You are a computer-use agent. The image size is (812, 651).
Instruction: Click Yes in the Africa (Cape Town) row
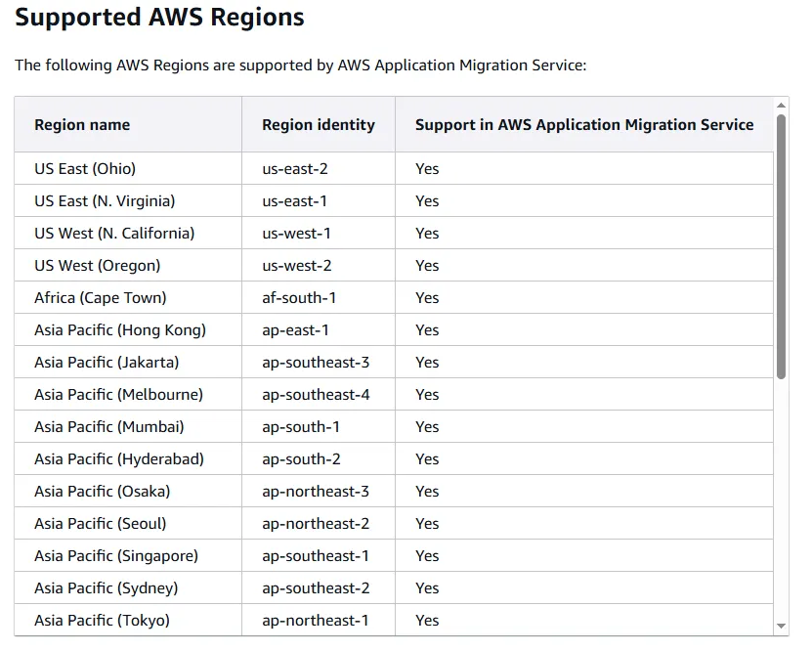427,298
